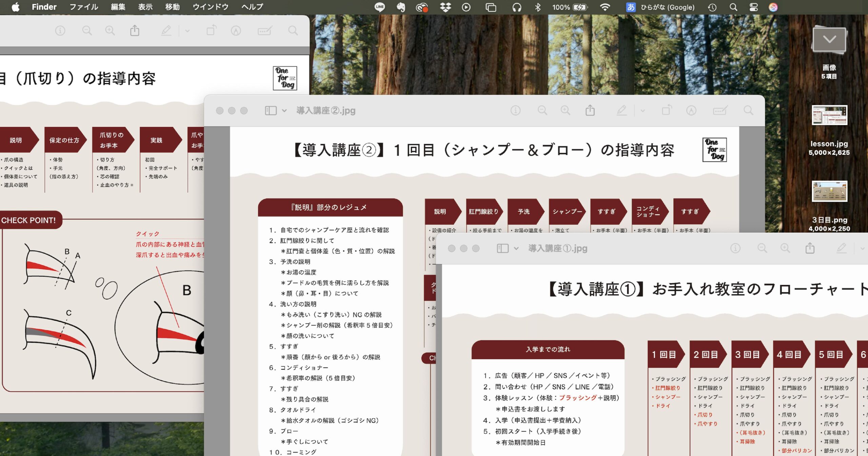Image resolution: width=868 pixels, height=456 pixels.
Task: Open the window manager menu bar icon
Action: coord(491,7)
